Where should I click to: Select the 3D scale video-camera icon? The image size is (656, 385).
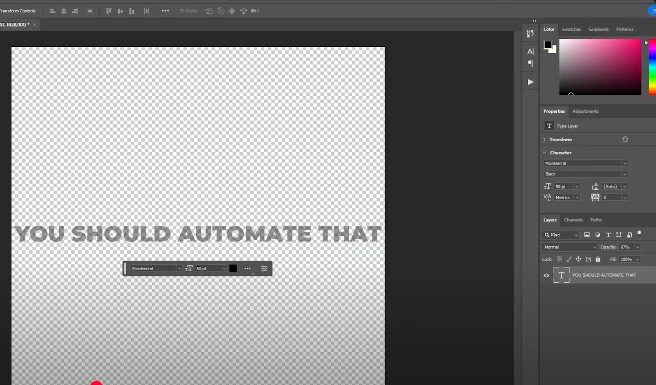pos(255,11)
